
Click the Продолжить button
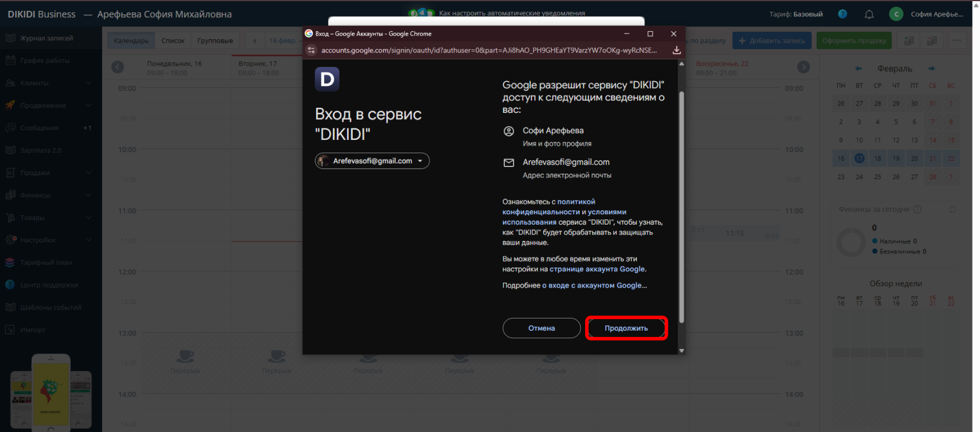(626, 328)
